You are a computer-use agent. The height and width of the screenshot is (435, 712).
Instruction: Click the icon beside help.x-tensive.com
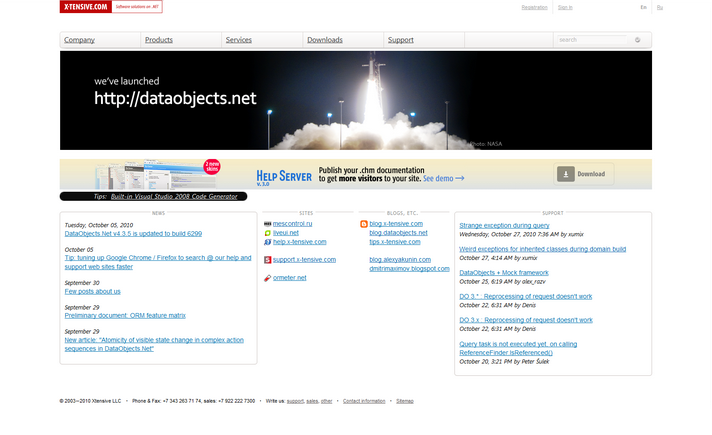click(267, 242)
